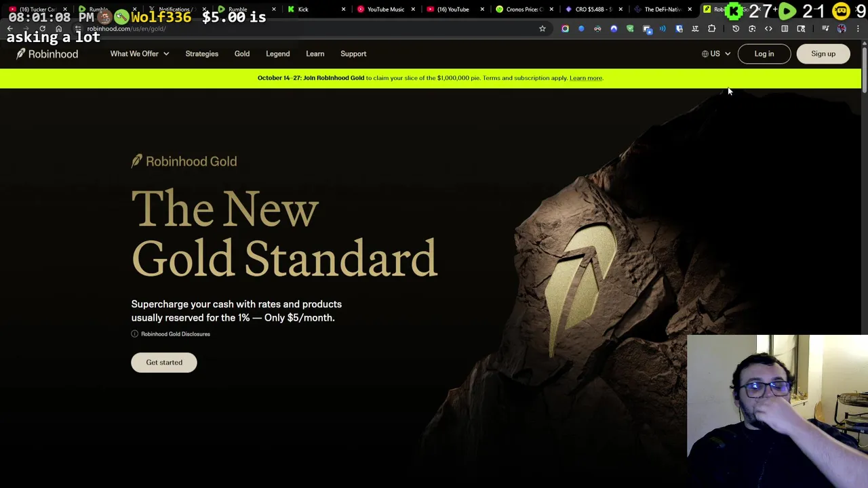Close the Kick tab
Image resolution: width=868 pixels, height=488 pixels.
pos(343,9)
